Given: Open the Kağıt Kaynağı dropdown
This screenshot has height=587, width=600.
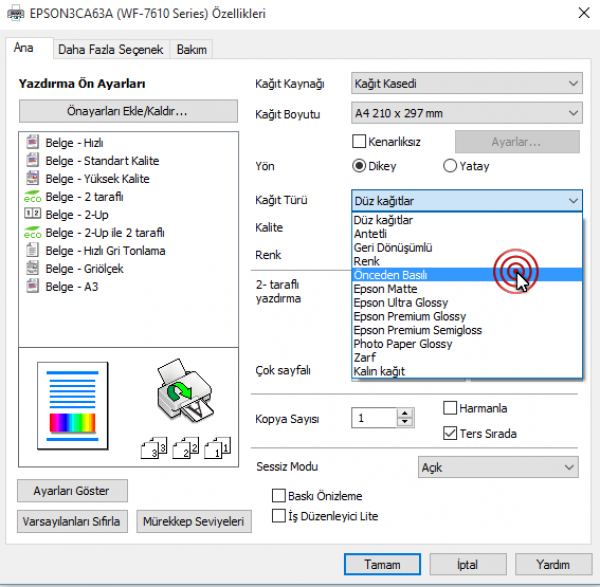Looking at the screenshot, I should point(467,83).
